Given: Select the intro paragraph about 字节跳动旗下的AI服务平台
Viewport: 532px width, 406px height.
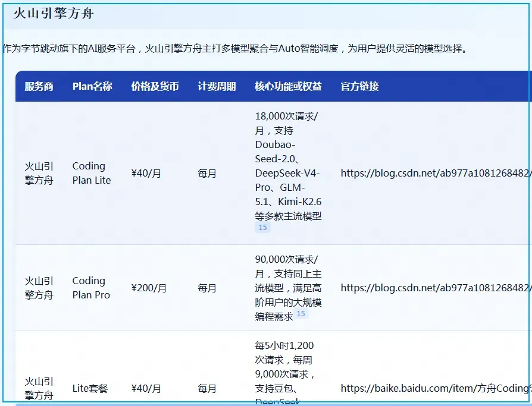Looking at the screenshot, I should (235, 49).
